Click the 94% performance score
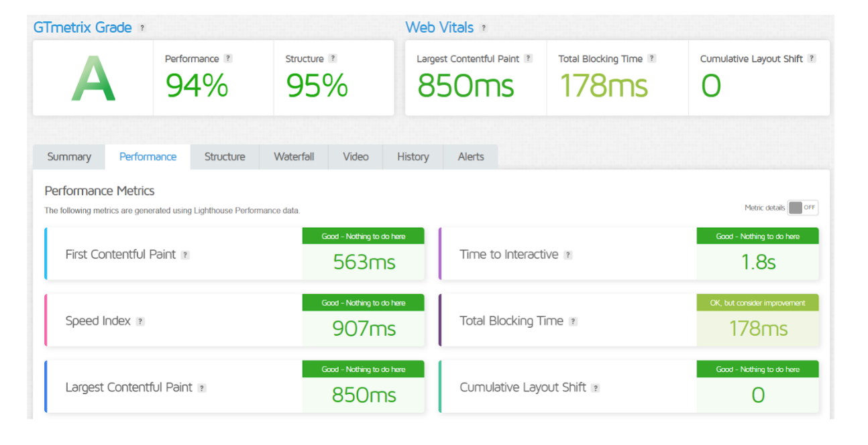868x445 pixels. (x=197, y=86)
